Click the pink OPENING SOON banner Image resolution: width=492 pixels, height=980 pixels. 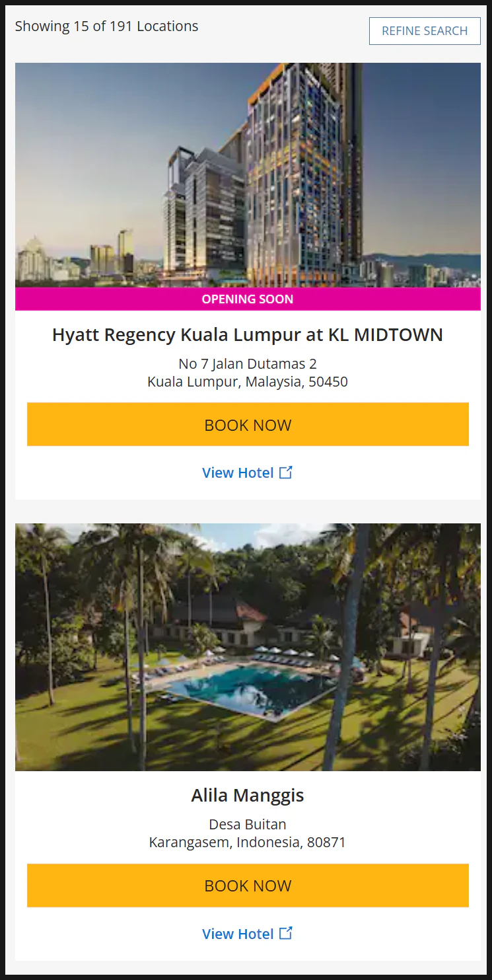[x=248, y=299]
